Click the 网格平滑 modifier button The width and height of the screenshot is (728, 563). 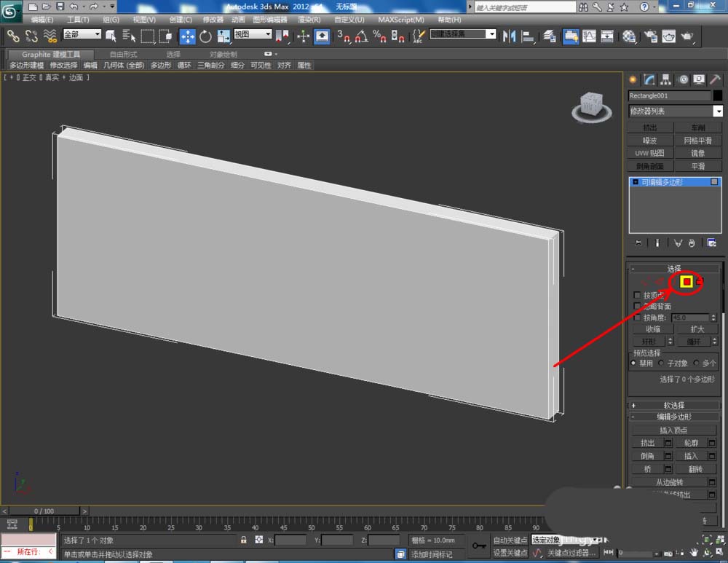pyautogui.click(x=697, y=141)
